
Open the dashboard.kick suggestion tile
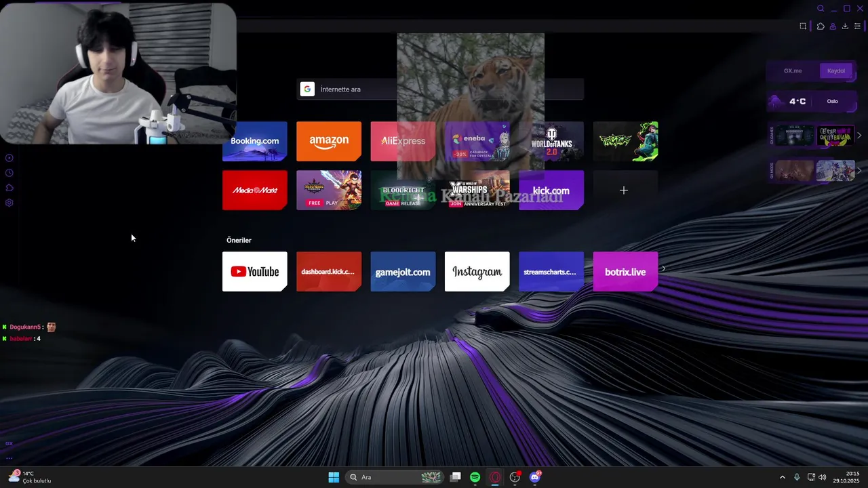click(x=329, y=272)
